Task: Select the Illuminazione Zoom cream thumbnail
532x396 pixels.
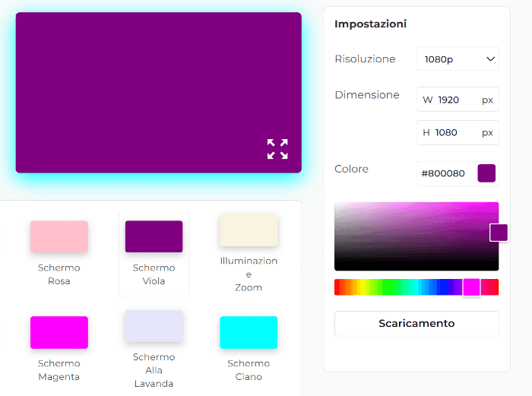Action: 249,230
